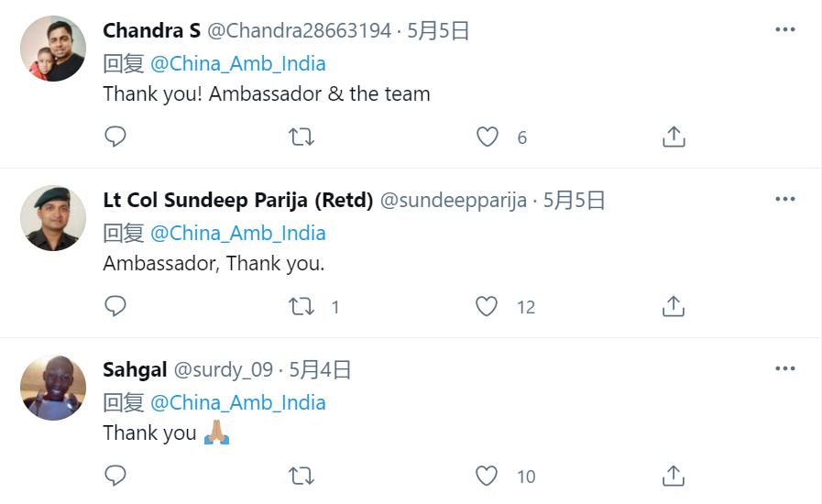Like Lt Col Sundeep Parija's tweet

488,306
